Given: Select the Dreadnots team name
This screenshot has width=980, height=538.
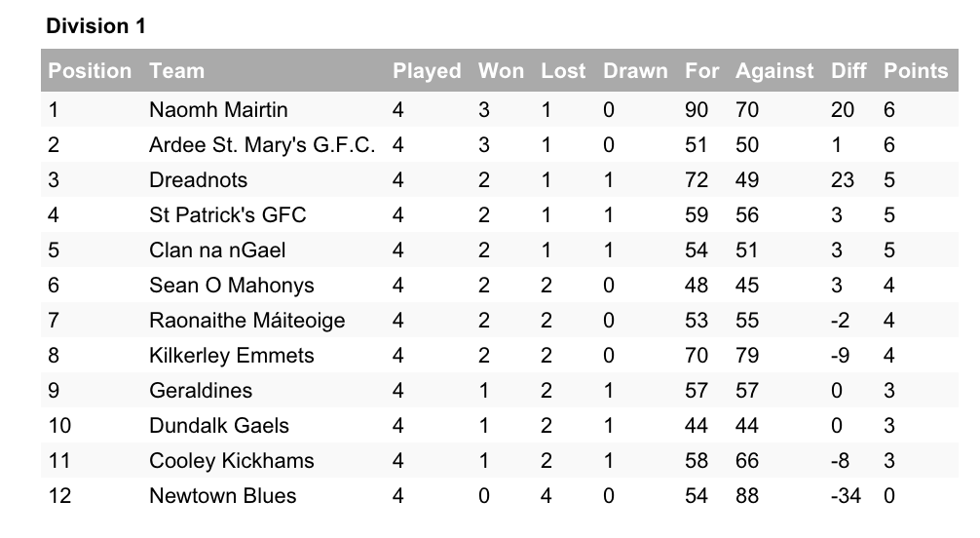Looking at the screenshot, I should click(x=199, y=180).
